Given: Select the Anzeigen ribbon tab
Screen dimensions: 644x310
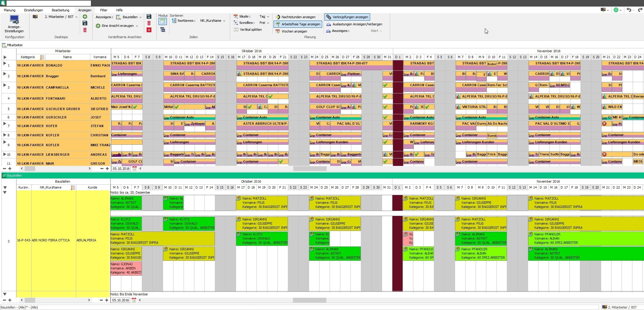Looking at the screenshot, I should (85, 10).
